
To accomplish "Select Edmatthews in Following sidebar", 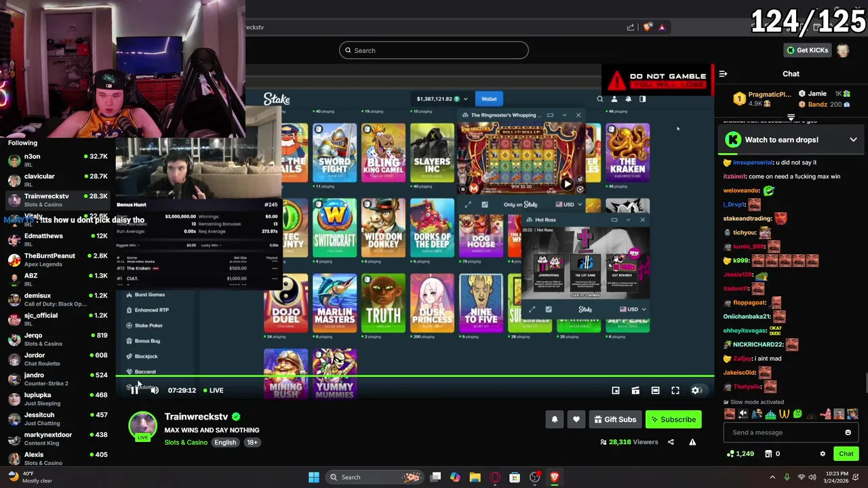I will tap(58, 239).
